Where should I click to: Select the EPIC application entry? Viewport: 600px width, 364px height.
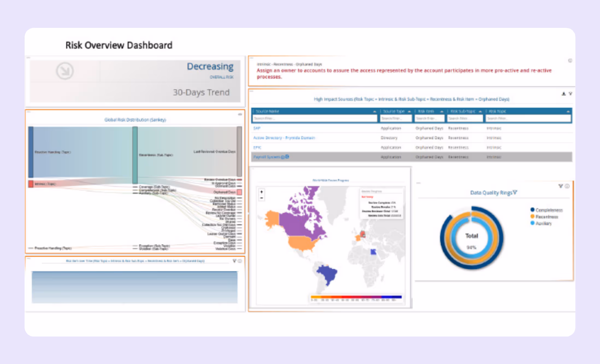(x=258, y=147)
